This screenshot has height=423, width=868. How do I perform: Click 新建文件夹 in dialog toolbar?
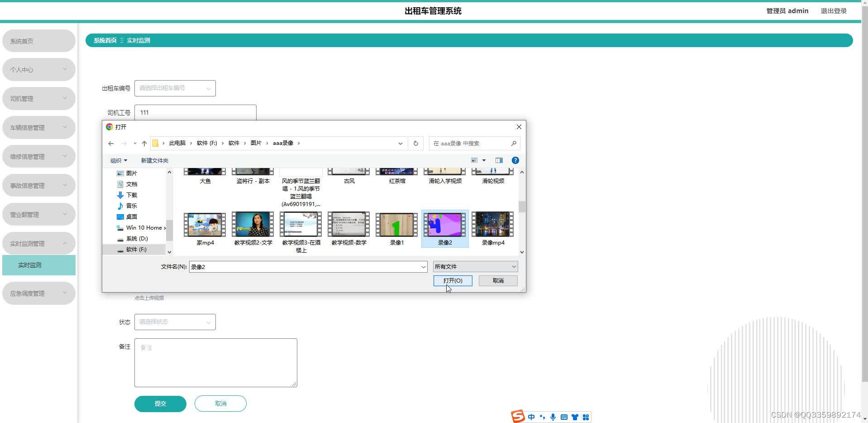154,160
